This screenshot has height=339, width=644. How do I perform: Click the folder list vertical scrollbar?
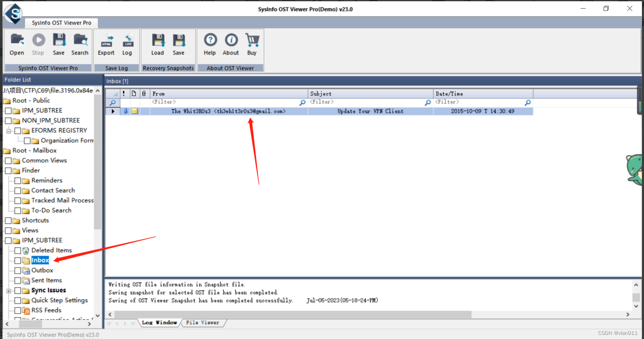pyautogui.click(x=97, y=162)
